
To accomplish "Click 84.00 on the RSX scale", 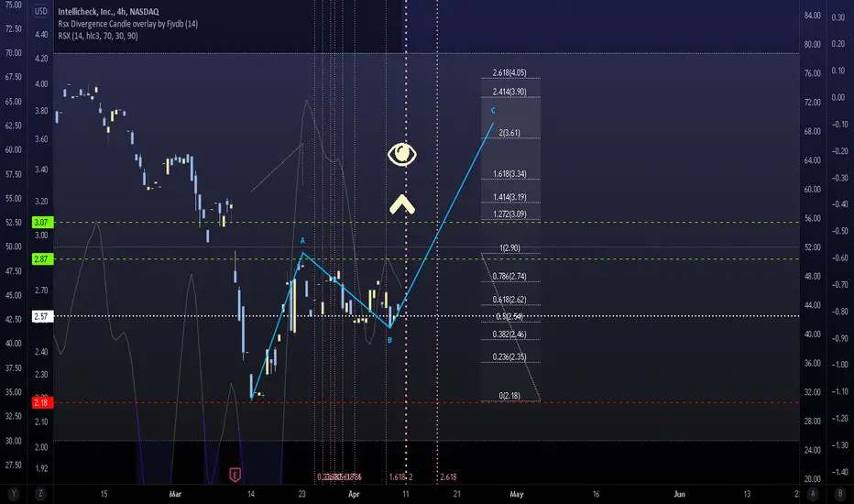I will coord(812,16).
